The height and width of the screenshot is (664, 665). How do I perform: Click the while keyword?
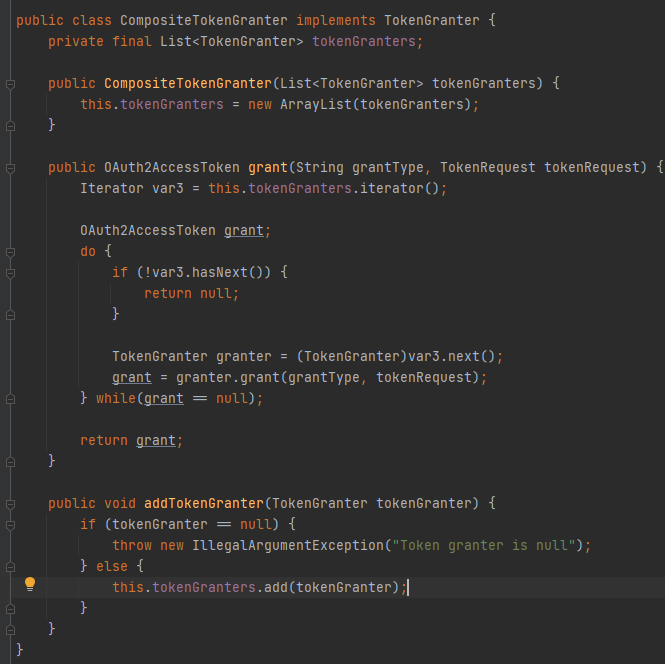coord(116,398)
